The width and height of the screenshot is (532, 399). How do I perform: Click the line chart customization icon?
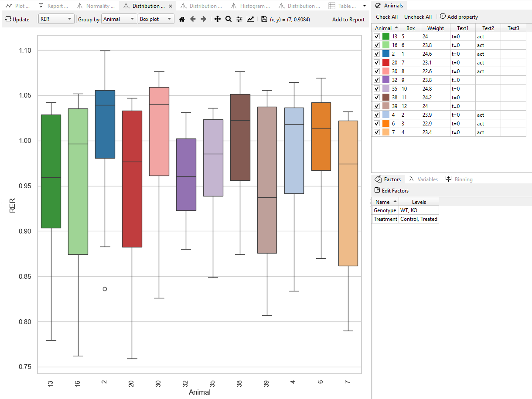(250, 19)
